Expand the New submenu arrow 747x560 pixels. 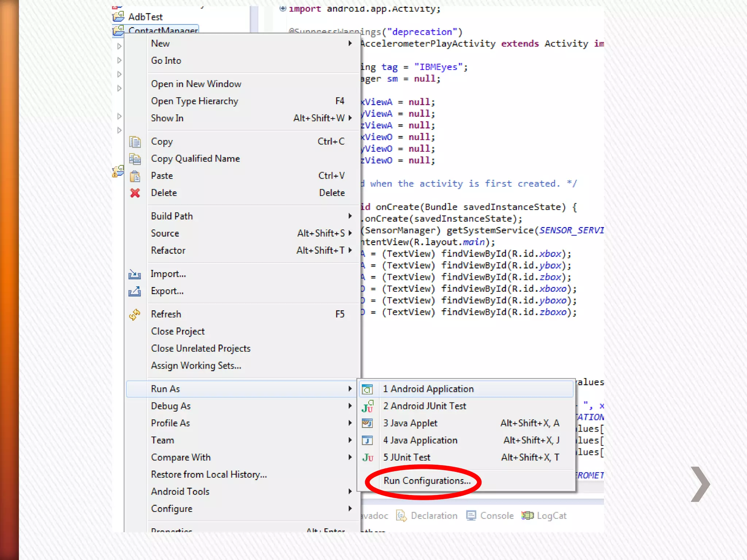click(350, 43)
